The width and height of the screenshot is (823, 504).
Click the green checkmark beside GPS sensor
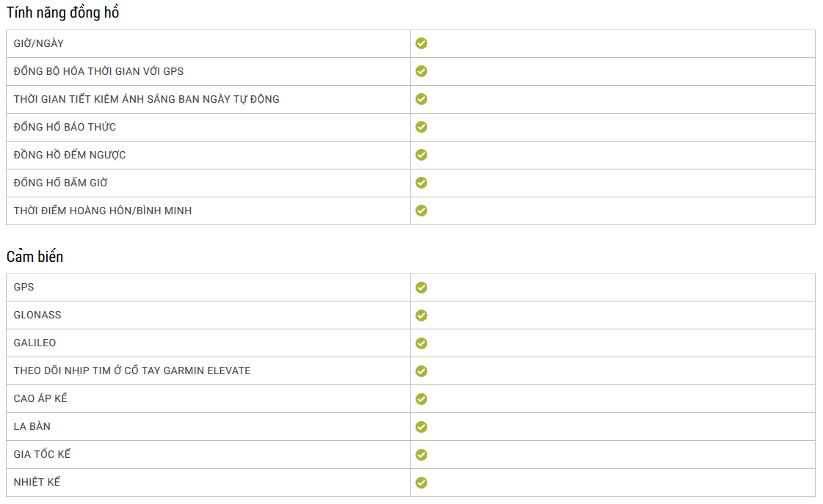click(x=421, y=288)
